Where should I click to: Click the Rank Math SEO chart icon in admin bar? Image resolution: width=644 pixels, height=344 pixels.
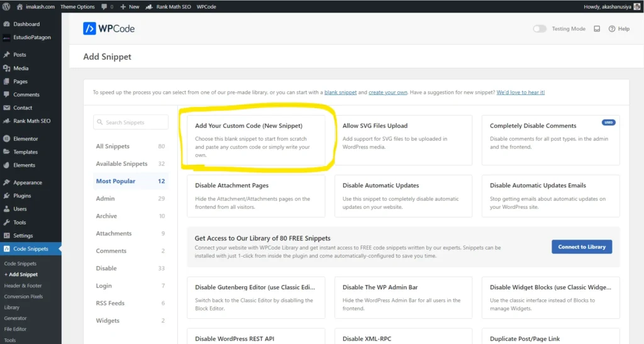click(149, 6)
